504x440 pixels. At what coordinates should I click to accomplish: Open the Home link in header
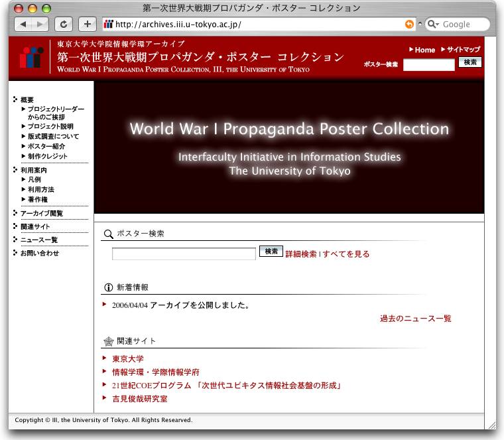(424, 50)
